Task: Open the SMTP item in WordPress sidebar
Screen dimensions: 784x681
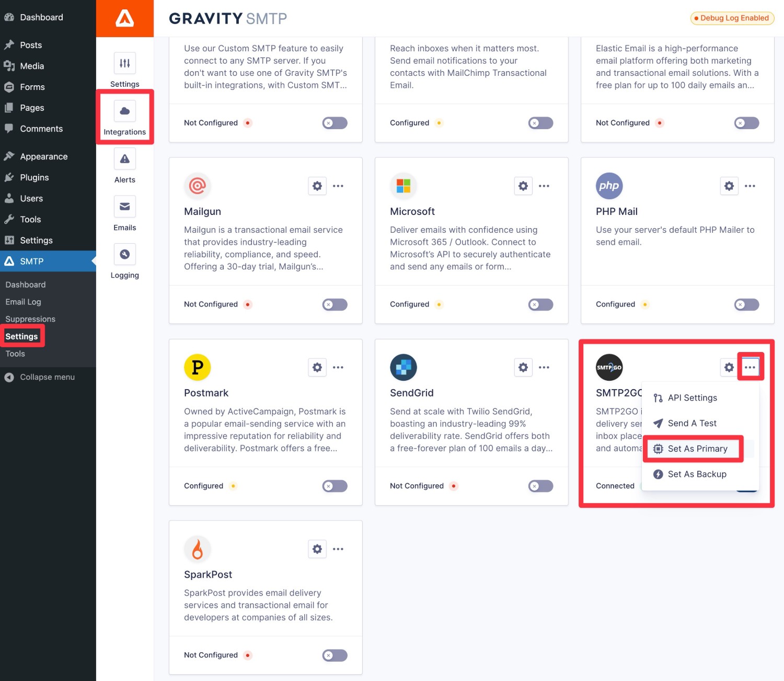Action: (48, 261)
